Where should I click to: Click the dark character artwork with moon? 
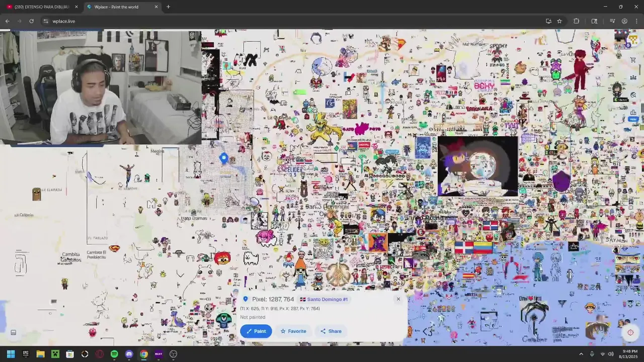click(477, 166)
